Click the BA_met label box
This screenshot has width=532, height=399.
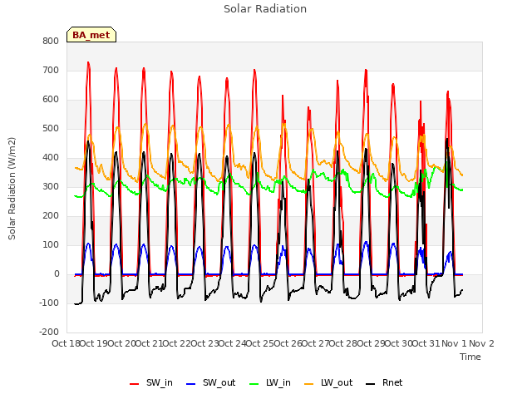pyautogui.click(x=91, y=35)
